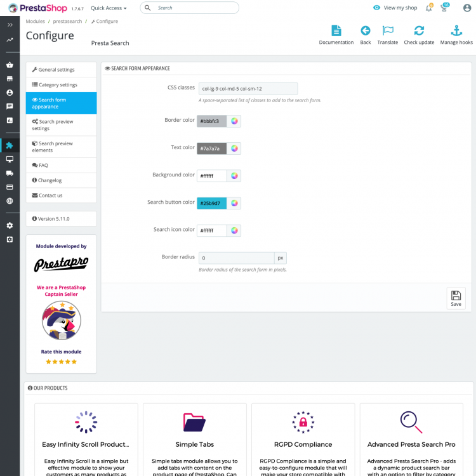Click the Text color hex field
The image size is (476, 476).
(211, 149)
